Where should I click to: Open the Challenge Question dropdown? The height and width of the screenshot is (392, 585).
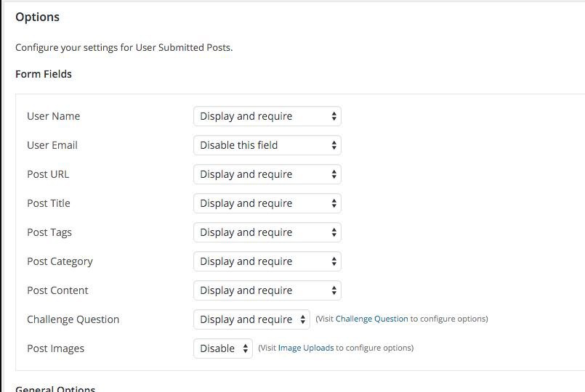[x=251, y=319]
